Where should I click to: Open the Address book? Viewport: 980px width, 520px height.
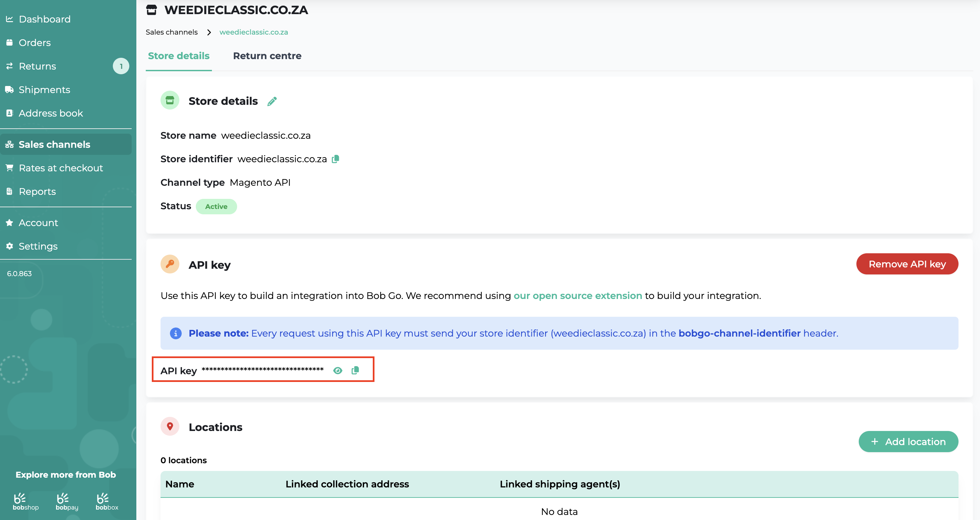(51, 113)
